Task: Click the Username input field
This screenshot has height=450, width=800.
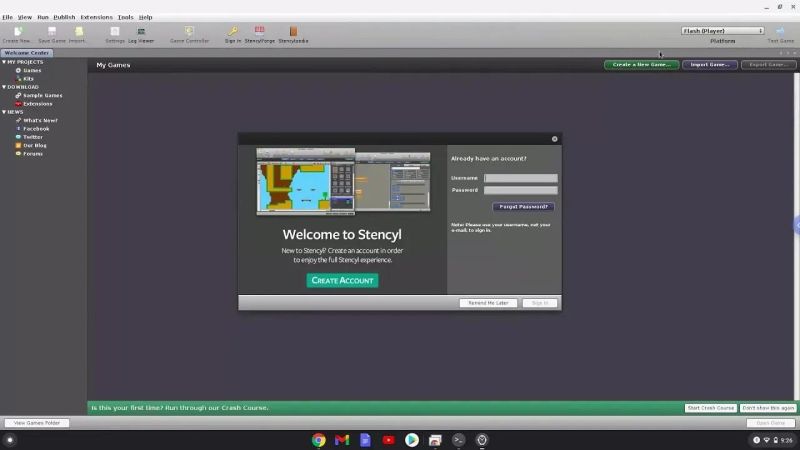Action: point(520,178)
